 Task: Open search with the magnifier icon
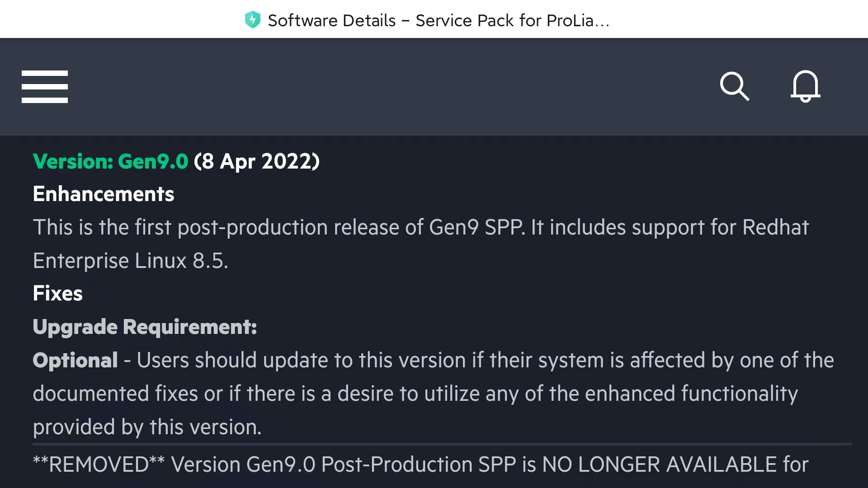click(x=734, y=86)
